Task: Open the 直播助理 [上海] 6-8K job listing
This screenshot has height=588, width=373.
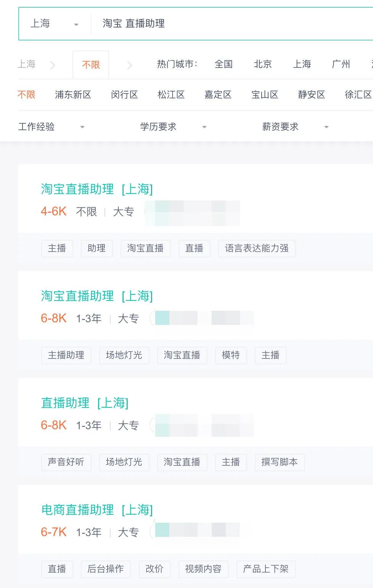Action: (85, 403)
